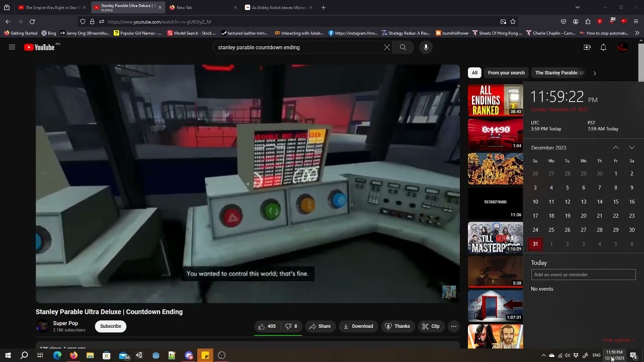Go back using Firefox back arrow

coord(8,22)
